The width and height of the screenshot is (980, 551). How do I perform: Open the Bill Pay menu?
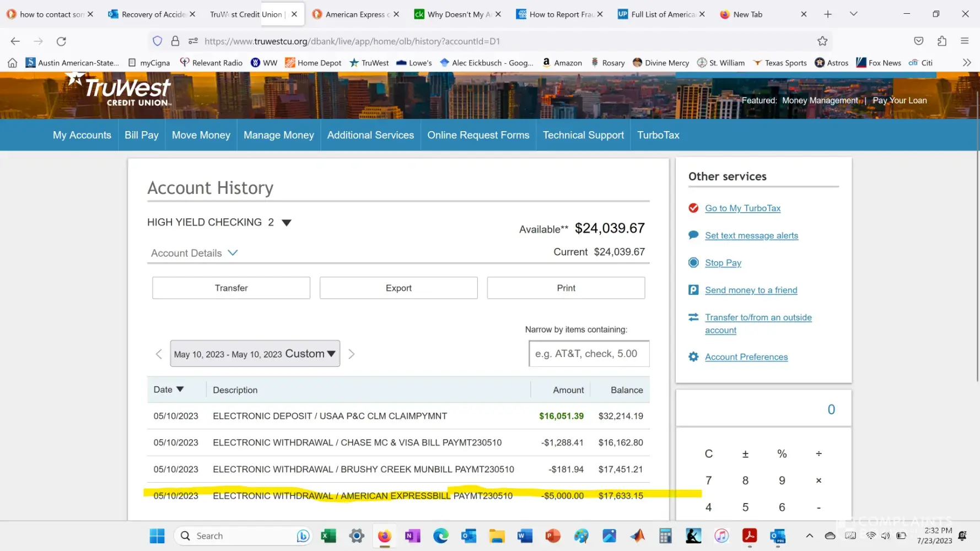point(141,135)
